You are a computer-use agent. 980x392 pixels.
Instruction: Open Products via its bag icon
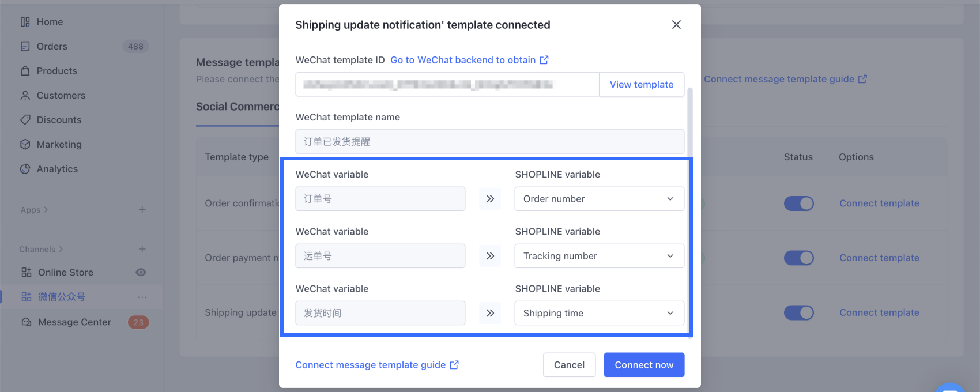coord(25,71)
